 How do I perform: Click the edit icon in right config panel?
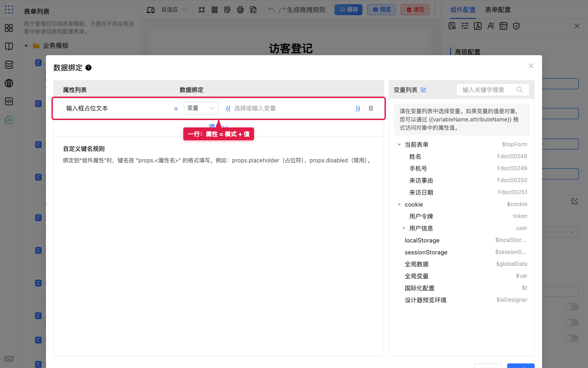pyautogui.click(x=575, y=201)
